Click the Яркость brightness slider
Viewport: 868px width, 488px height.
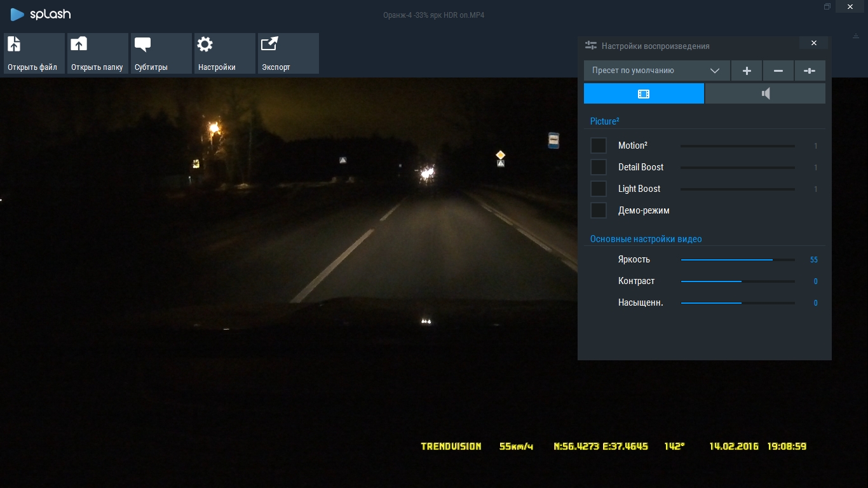tap(737, 260)
